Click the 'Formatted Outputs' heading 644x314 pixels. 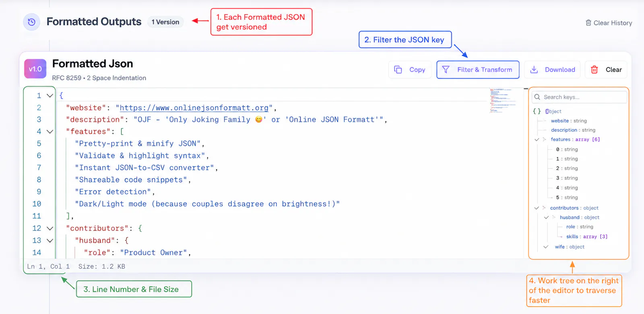[x=94, y=22]
